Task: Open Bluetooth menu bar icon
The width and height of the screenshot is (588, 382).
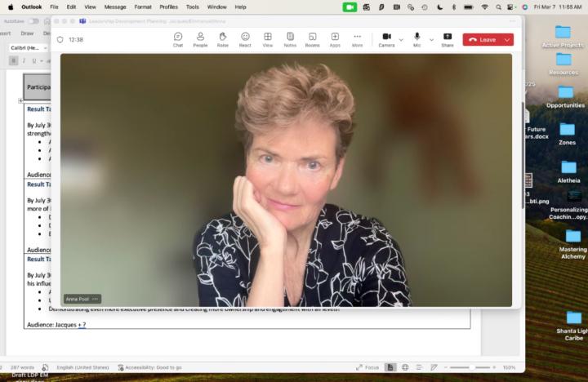Action: [x=454, y=7]
